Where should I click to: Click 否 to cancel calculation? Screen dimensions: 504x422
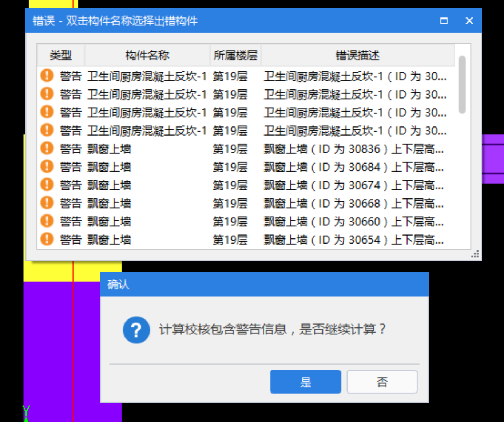point(382,382)
